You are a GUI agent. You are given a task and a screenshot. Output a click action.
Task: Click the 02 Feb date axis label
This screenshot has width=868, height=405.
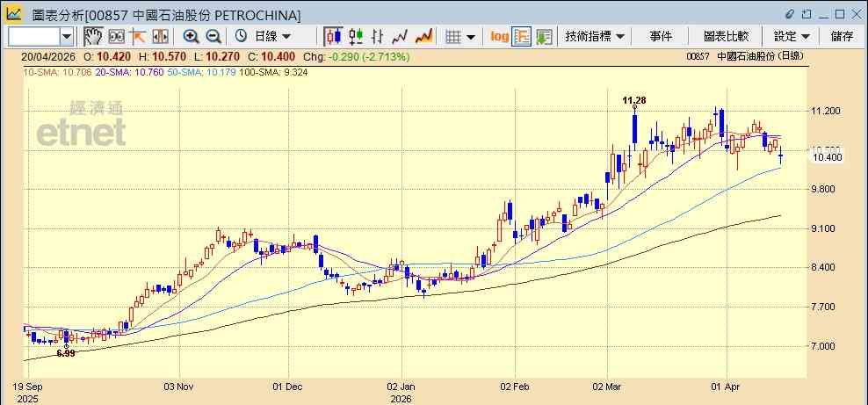(515, 387)
